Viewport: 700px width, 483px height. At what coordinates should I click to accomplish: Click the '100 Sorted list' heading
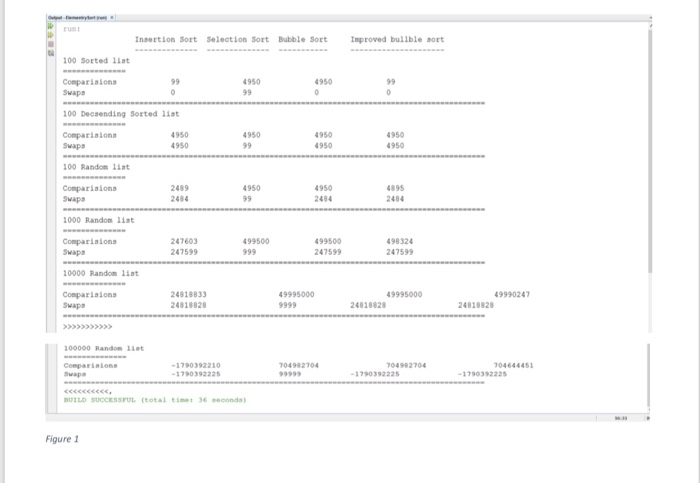pos(96,61)
